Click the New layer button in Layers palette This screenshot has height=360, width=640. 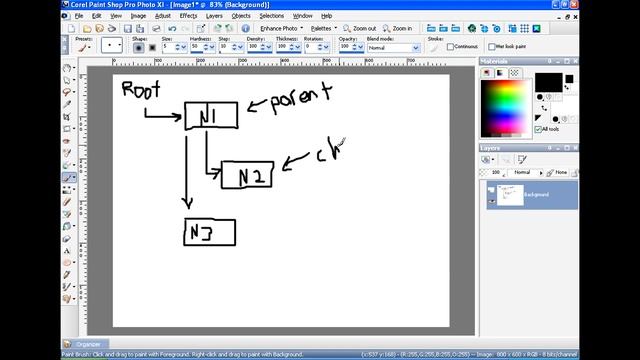(486, 160)
